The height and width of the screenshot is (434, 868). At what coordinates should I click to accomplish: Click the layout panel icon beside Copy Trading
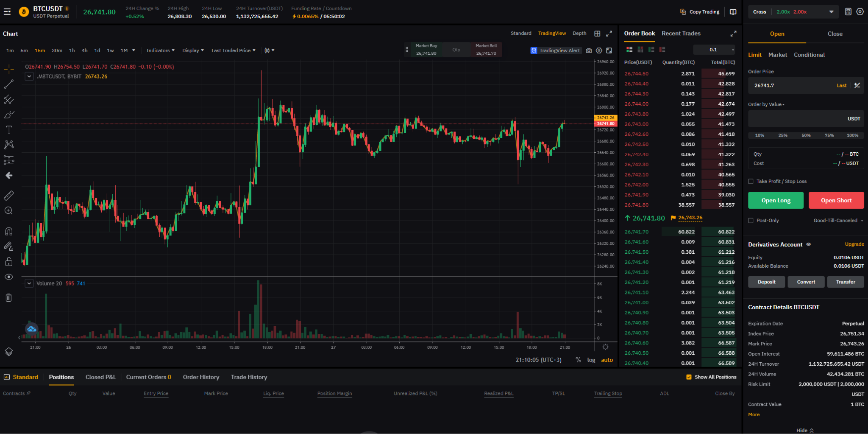(x=733, y=12)
